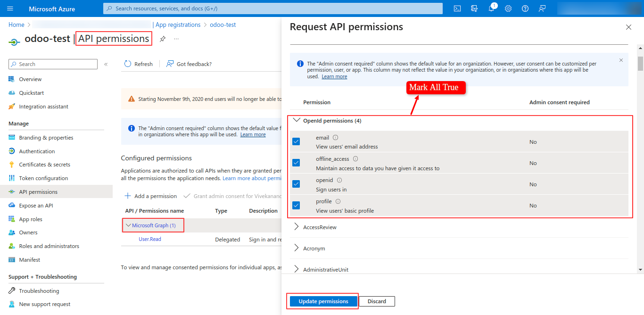The height and width of the screenshot is (315, 644).
Task: Open the Azure portal hamburger menu
Action: (10, 8)
